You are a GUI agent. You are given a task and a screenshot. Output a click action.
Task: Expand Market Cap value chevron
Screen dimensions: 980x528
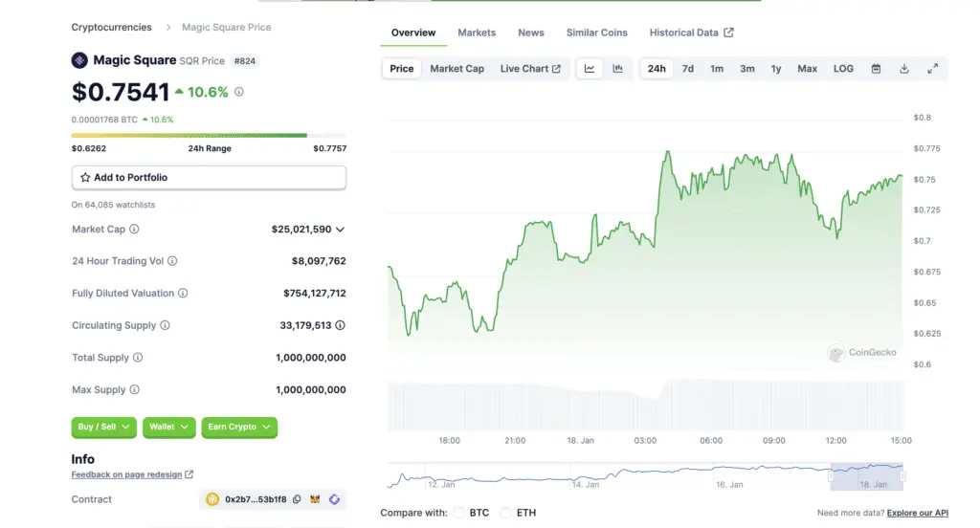click(340, 230)
